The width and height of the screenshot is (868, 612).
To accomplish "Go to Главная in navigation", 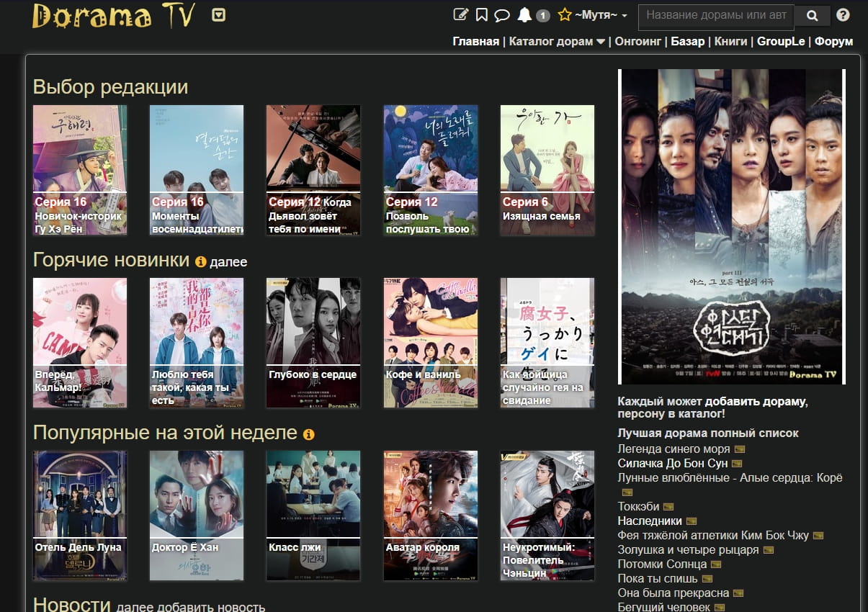I will (476, 41).
